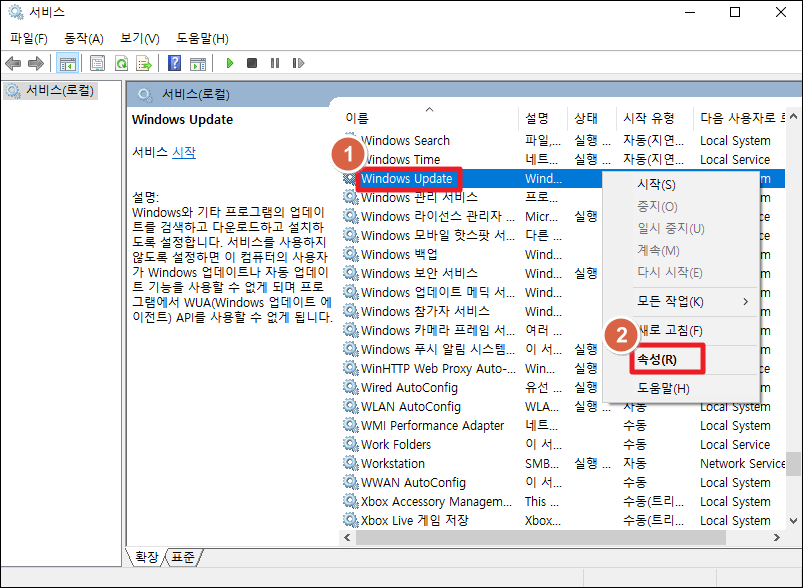Select the Windows Update service row name
This screenshot has height=588, width=803.
tap(407, 178)
